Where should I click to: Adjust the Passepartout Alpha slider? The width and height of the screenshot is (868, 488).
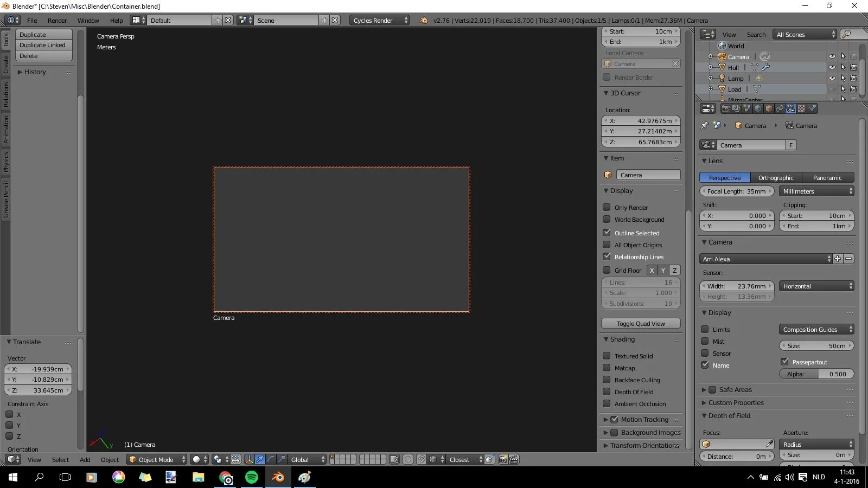point(816,374)
